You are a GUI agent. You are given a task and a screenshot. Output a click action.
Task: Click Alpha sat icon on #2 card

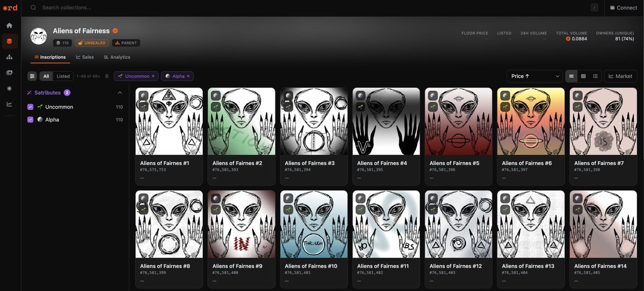(216, 96)
